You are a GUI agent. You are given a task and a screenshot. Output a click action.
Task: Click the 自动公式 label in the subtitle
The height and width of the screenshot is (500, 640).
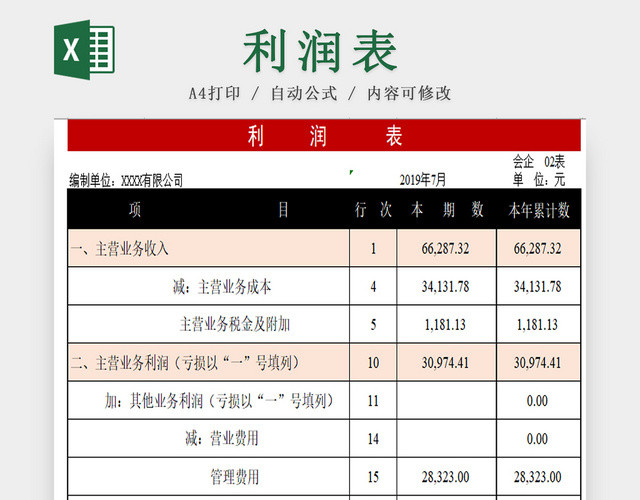click(304, 93)
